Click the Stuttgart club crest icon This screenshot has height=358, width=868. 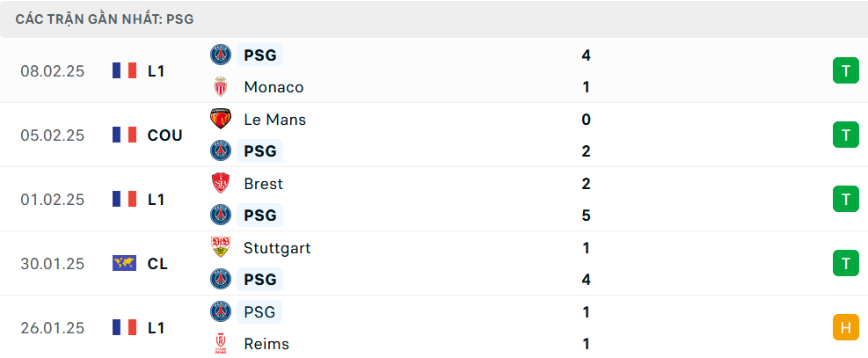pos(221,247)
